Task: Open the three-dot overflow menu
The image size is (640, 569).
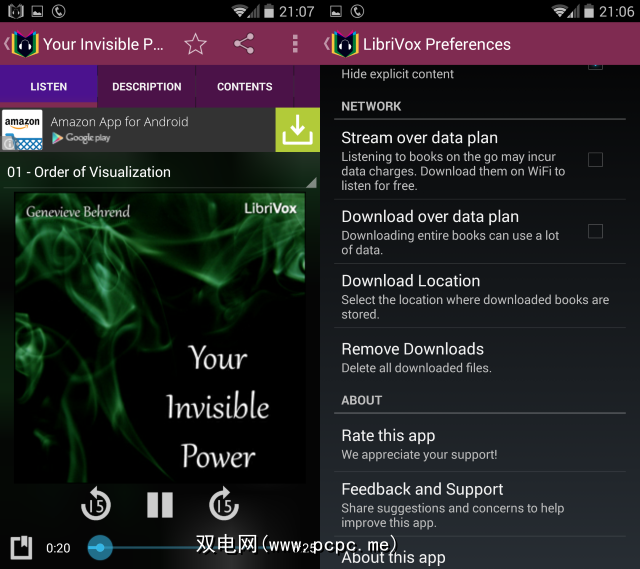Action: click(295, 44)
